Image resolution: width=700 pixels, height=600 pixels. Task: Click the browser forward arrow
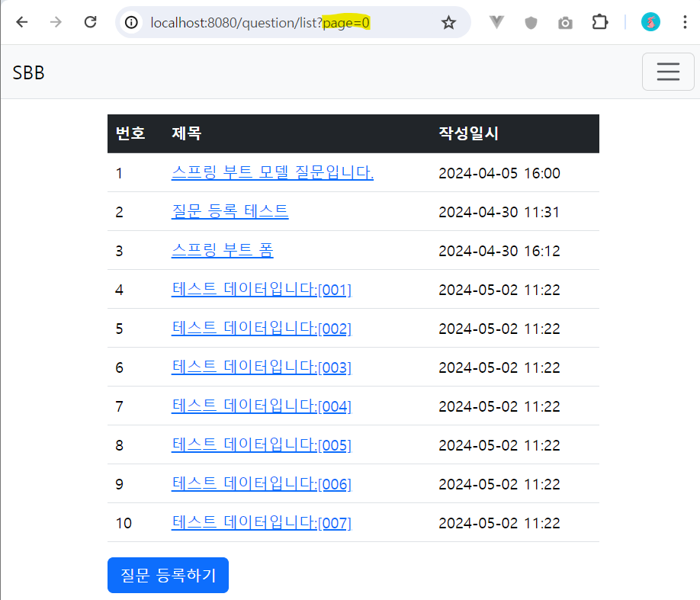tap(56, 22)
